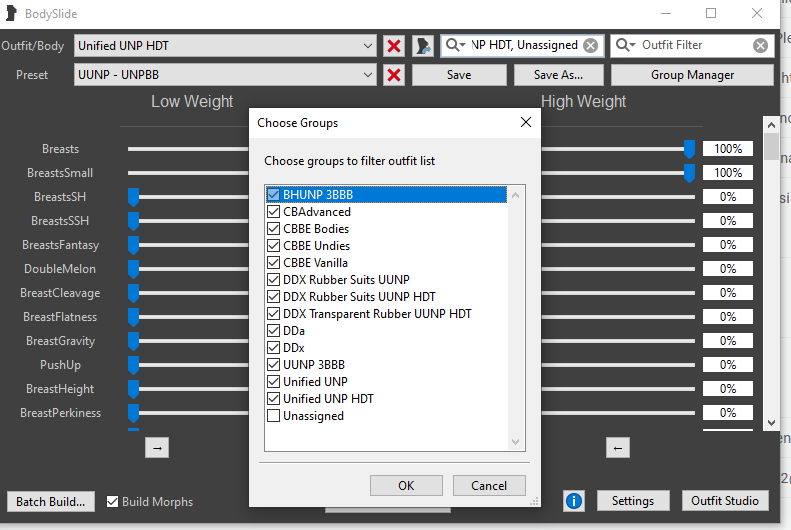The height and width of the screenshot is (530, 791).
Task: Delete the UUNP - UNPBB preset (red X)
Action: (394, 75)
